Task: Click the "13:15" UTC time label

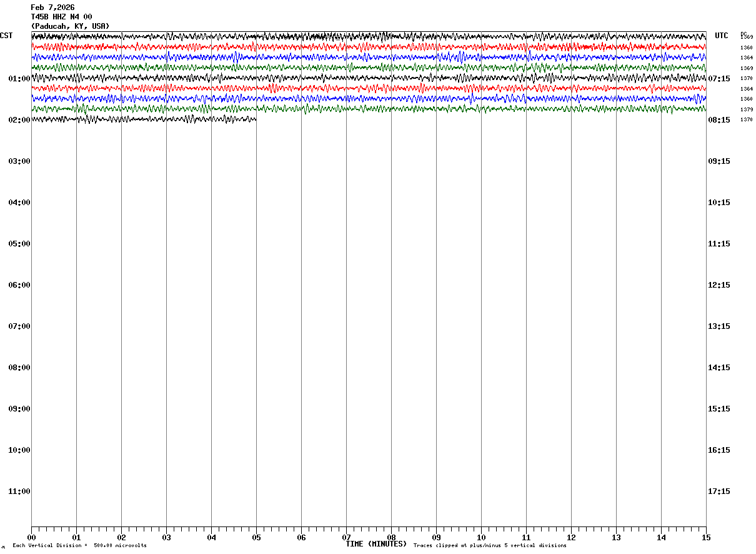Action: (719, 326)
